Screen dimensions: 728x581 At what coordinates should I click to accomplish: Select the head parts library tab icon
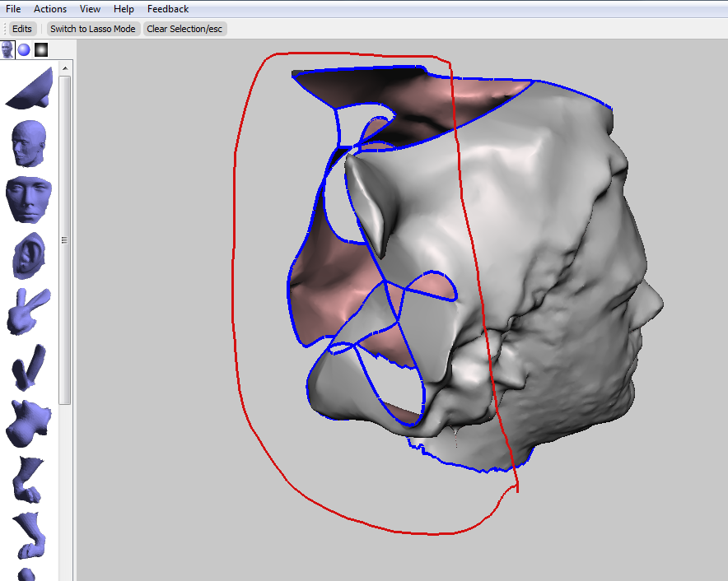pos(7,49)
